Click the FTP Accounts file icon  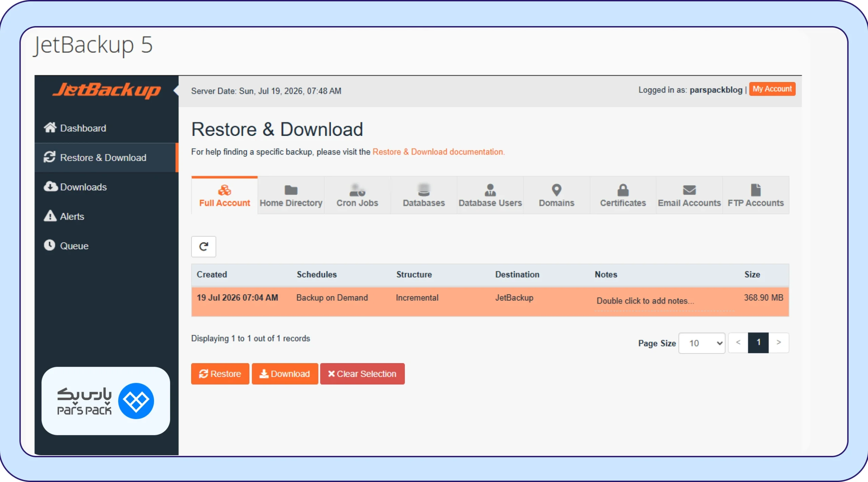(756, 190)
